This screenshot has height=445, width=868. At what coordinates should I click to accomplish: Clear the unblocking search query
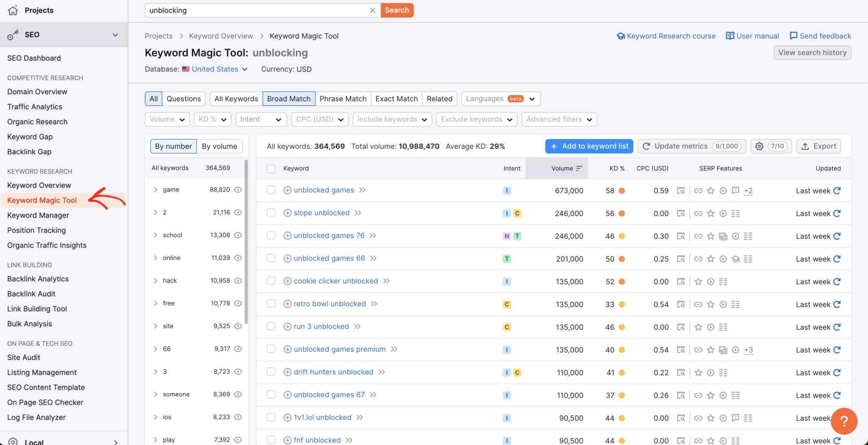[373, 10]
